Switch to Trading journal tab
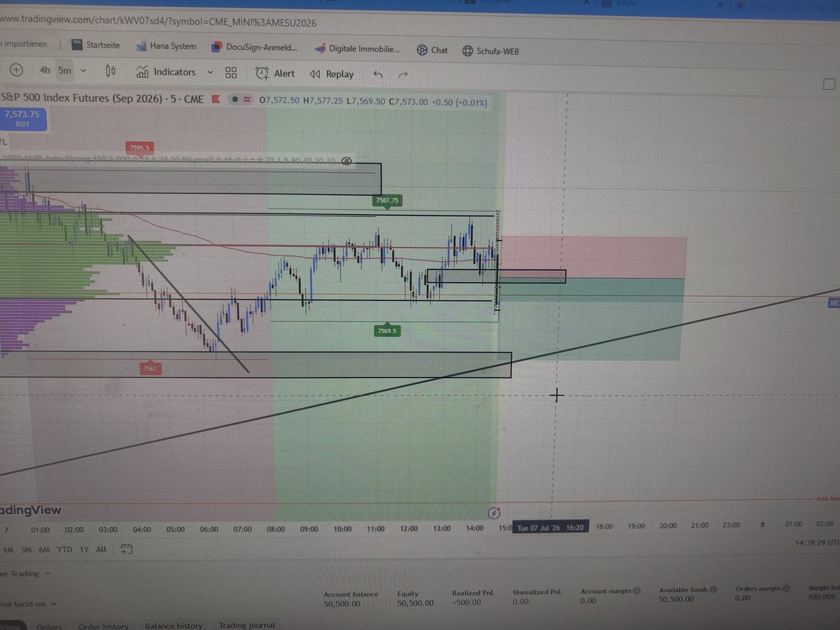Image resolution: width=840 pixels, height=630 pixels. [x=247, y=625]
